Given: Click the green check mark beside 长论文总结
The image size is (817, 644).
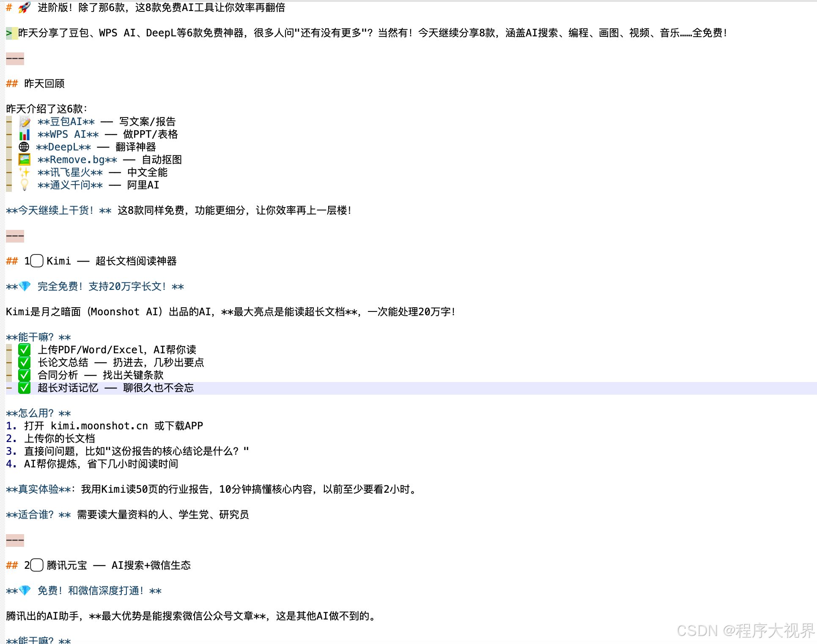Looking at the screenshot, I should 25,363.
